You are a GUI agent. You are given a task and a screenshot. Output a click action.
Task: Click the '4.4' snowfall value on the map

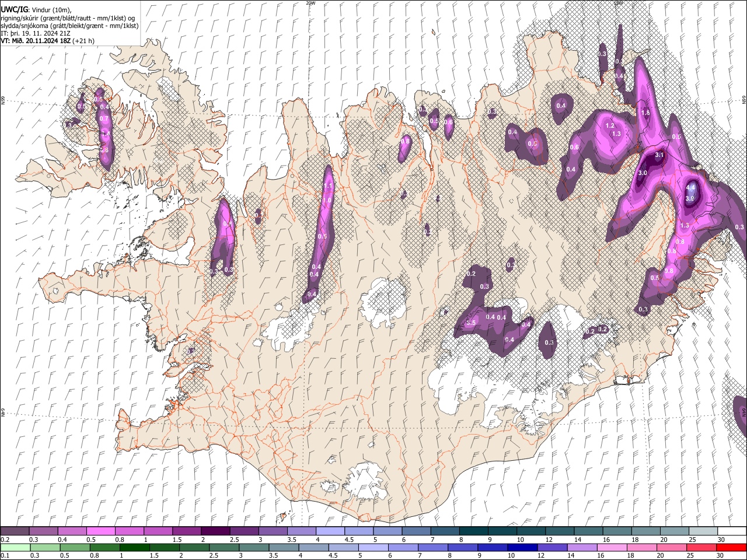pos(691,187)
